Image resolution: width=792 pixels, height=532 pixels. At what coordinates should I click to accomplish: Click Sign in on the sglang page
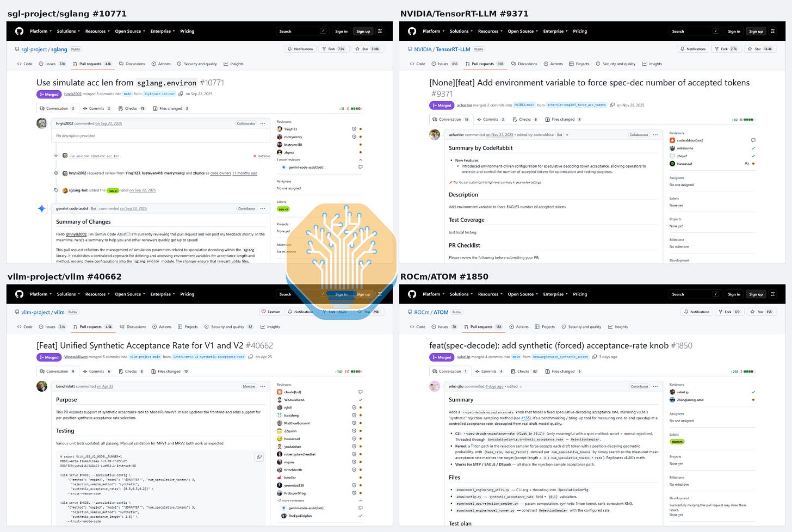[x=341, y=32]
